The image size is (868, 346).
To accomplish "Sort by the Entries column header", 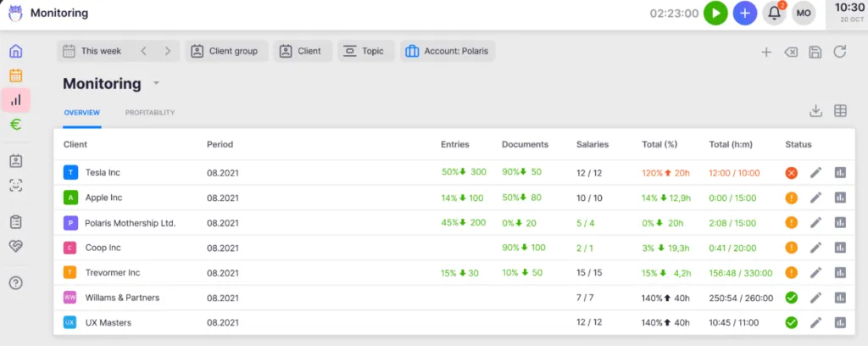I will pyautogui.click(x=455, y=144).
